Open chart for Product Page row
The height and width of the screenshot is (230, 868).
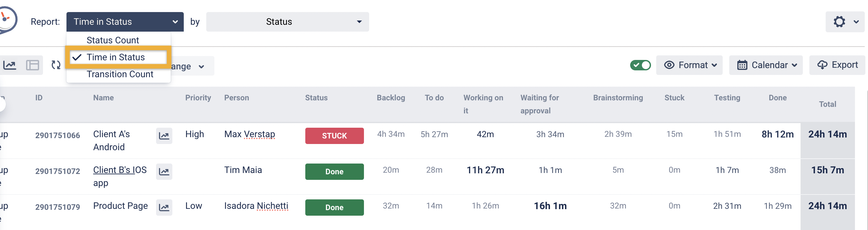(164, 208)
